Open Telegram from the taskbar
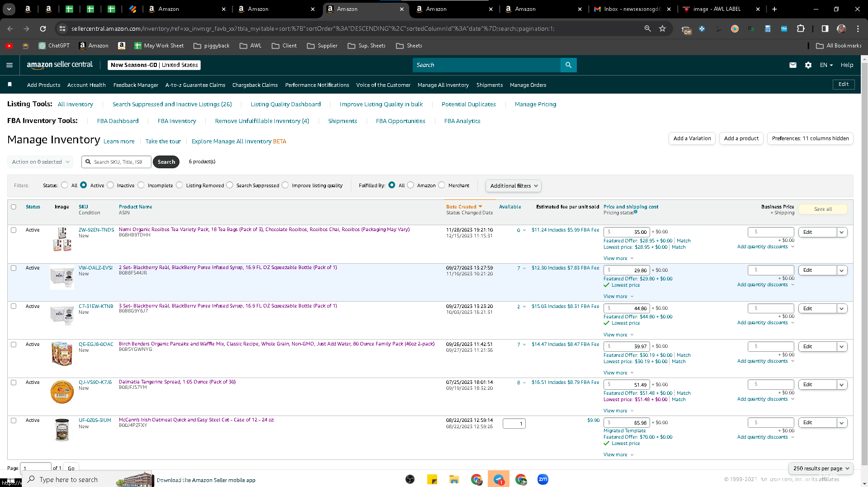This screenshot has height=487, width=868. pyautogui.click(x=499, y=479)
